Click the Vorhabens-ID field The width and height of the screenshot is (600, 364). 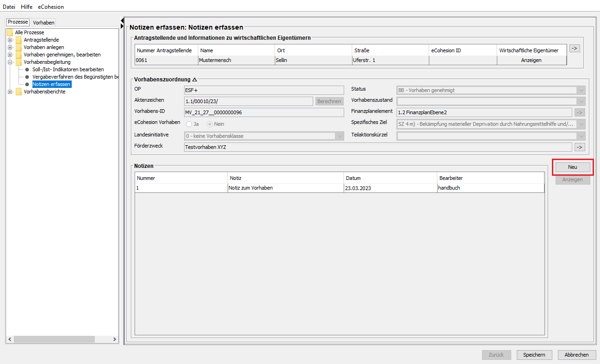pos(264,112)
